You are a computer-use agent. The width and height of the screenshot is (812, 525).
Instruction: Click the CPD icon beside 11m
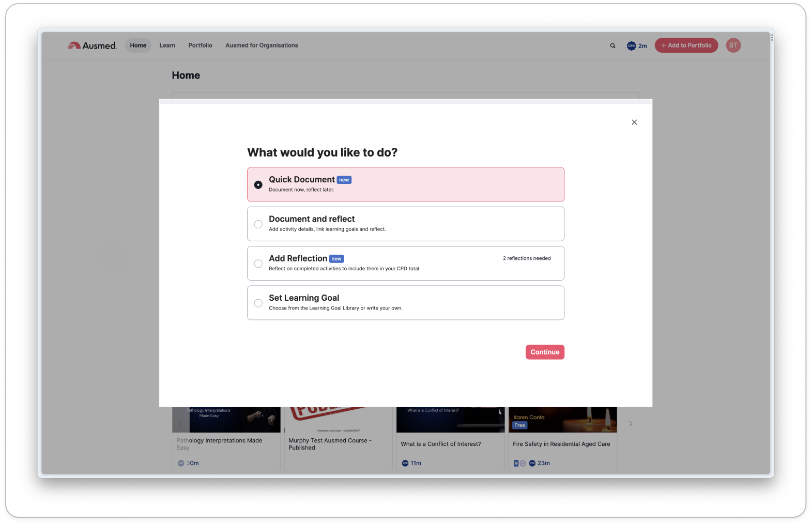point(405,464)
